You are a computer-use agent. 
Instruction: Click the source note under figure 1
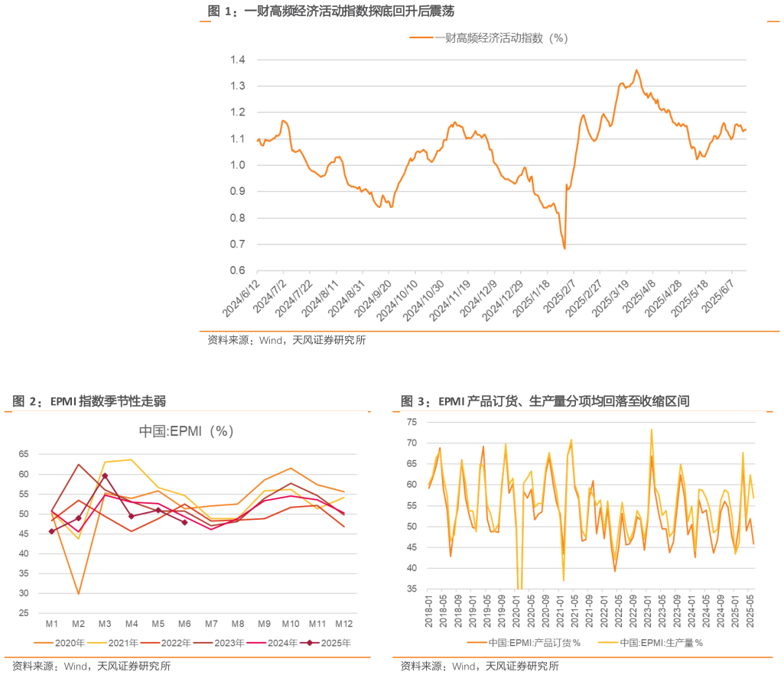tap(287, 341)
